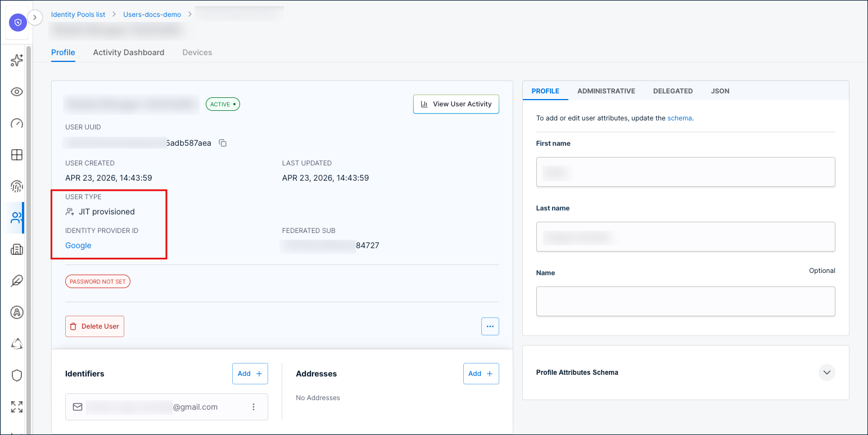This screenshot has width=868, height=435.
Task: Open the grid applications icon in sidebar
Action: 17,155
